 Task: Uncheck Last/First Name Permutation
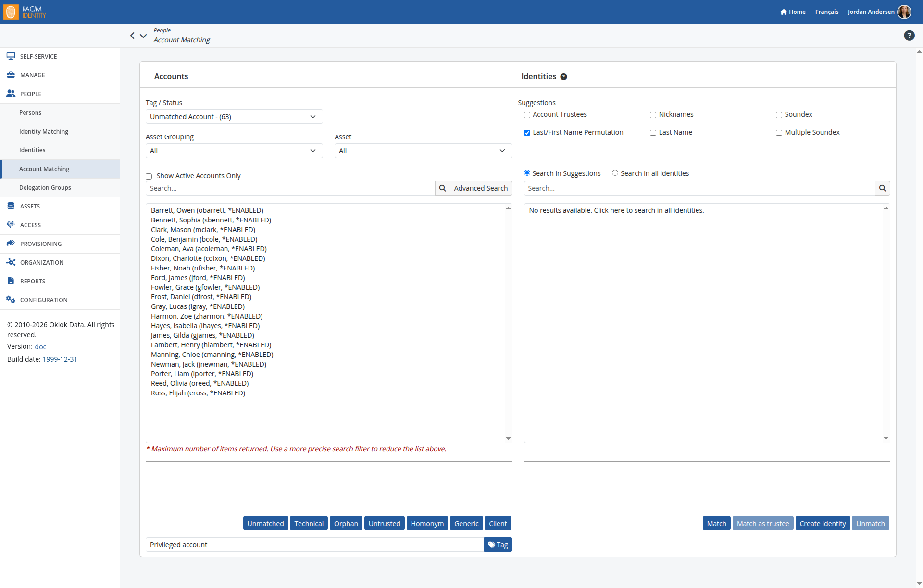pos(527,133)
